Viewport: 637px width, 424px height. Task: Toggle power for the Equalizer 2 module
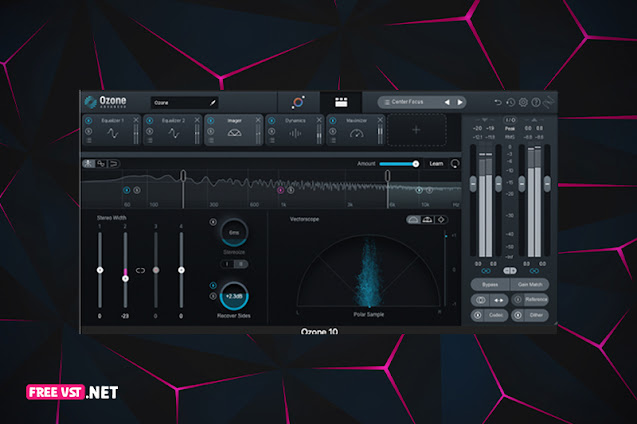[150, 121]
